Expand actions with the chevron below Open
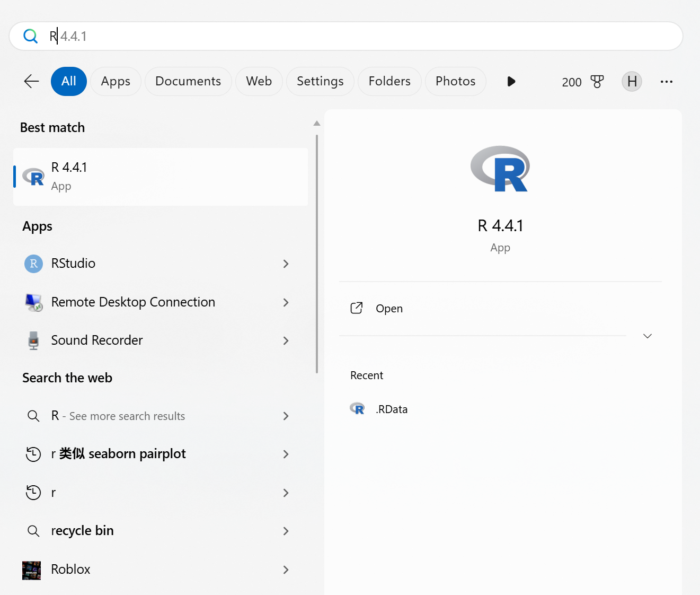The height and width of the screenshot is (595, 700). (x=648, y=336)
